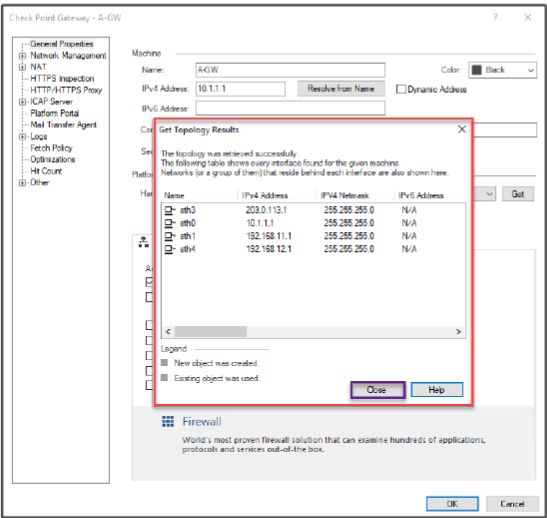The width and height of the screenshot is (547, 518).
Task: Toggle the Dynamic Address checkbox
Action: (x=401, y=89)
